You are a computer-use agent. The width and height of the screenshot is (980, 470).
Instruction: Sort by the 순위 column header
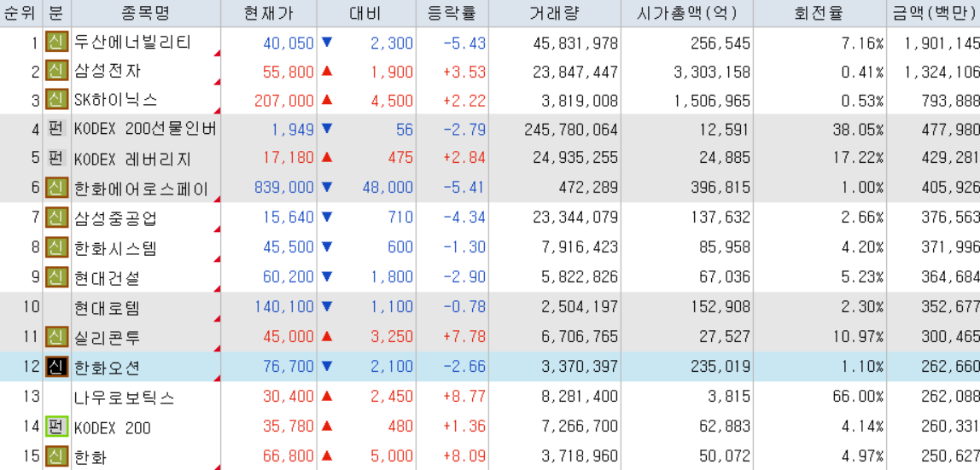coord(20,13)
